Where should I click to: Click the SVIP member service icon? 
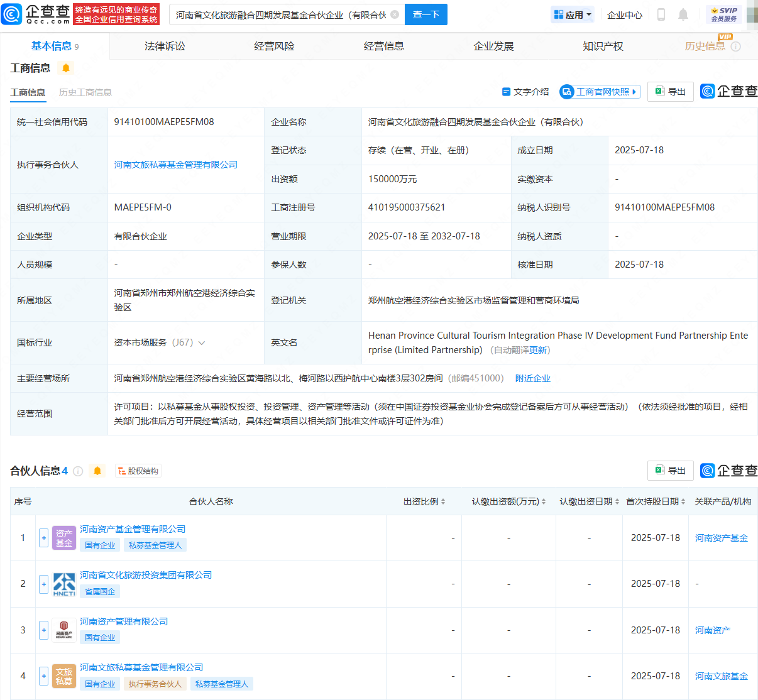pyautogui.click(x=724, y=14)
